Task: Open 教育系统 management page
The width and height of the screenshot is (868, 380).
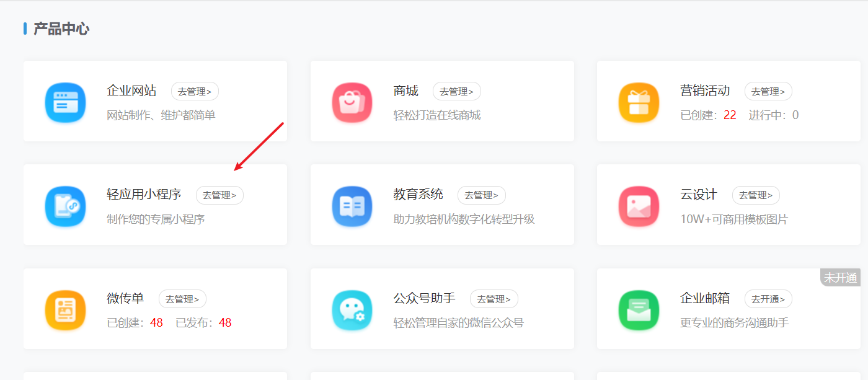Action: (x=482, y=195)
